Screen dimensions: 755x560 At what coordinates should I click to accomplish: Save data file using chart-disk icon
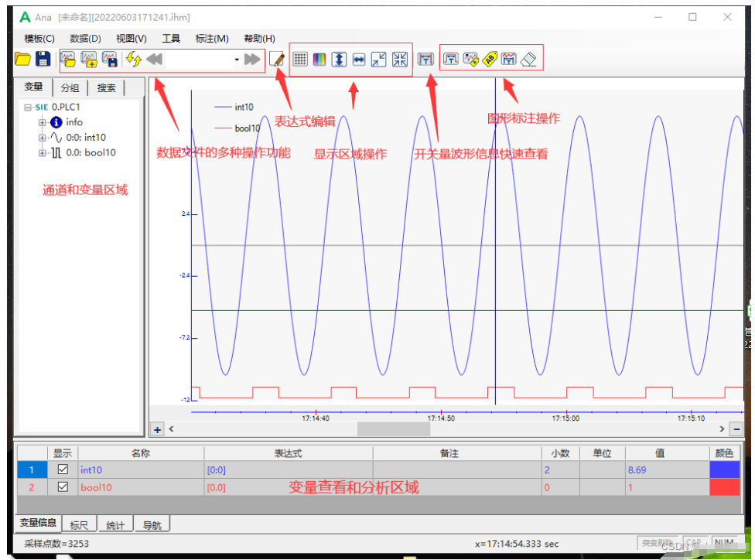pyautogui.click(x=109, y=60)
